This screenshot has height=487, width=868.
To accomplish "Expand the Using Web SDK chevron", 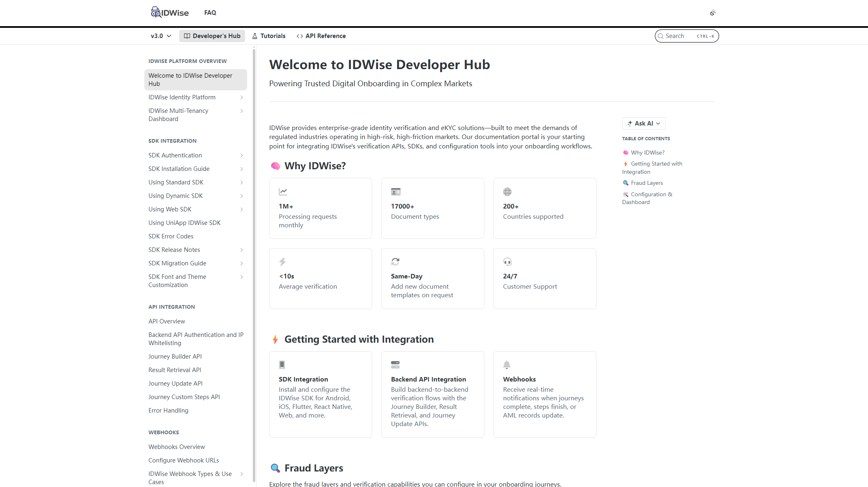I will (x=242, y=209).
